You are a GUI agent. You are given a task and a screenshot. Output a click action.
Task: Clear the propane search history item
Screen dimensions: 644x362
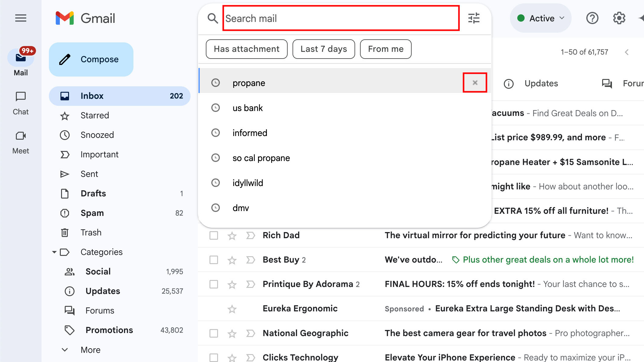475,83
